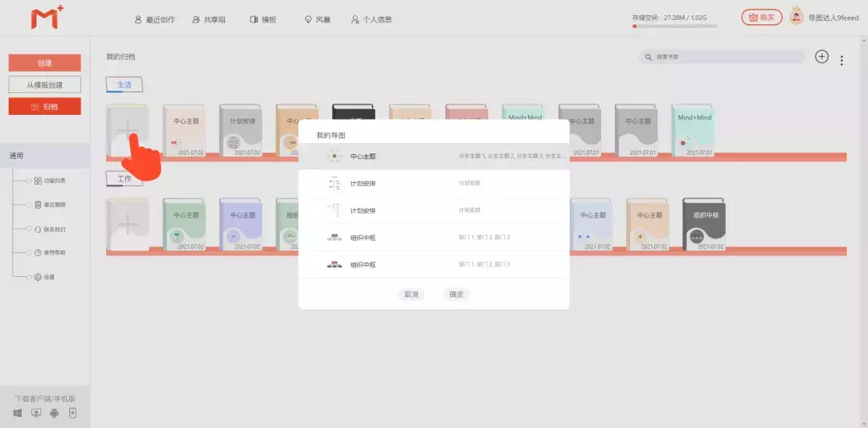Viewport: 868px width, 428px height.
Task: Open 联系我们 headset item in sidebar
Action: (50, 229)
